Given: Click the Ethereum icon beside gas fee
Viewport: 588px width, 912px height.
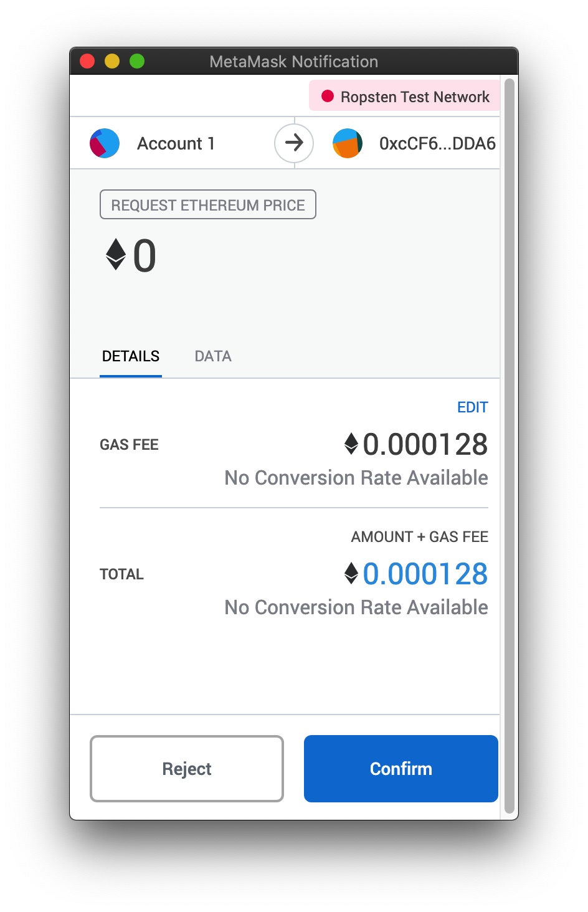Looking at the screenshot, I should (x=351, y=444).
